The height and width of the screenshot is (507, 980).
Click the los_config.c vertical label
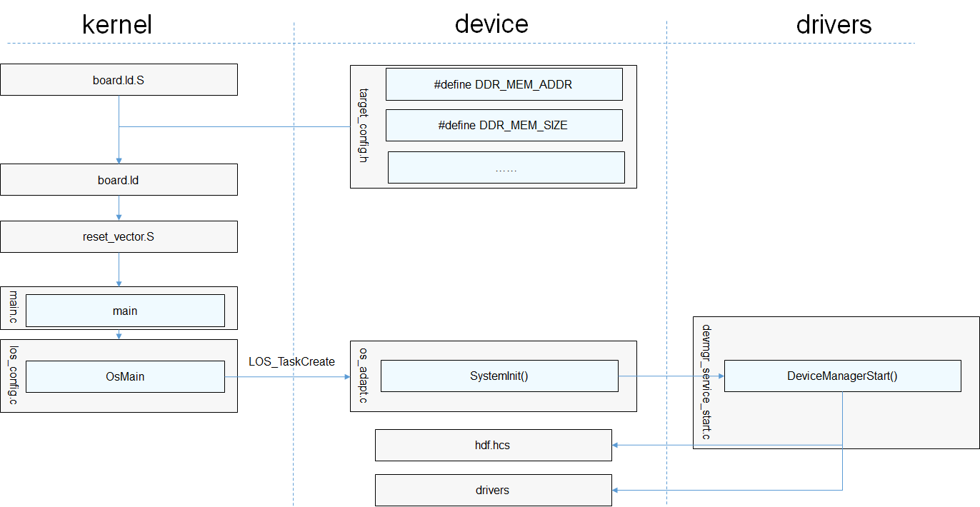point(13,376)
